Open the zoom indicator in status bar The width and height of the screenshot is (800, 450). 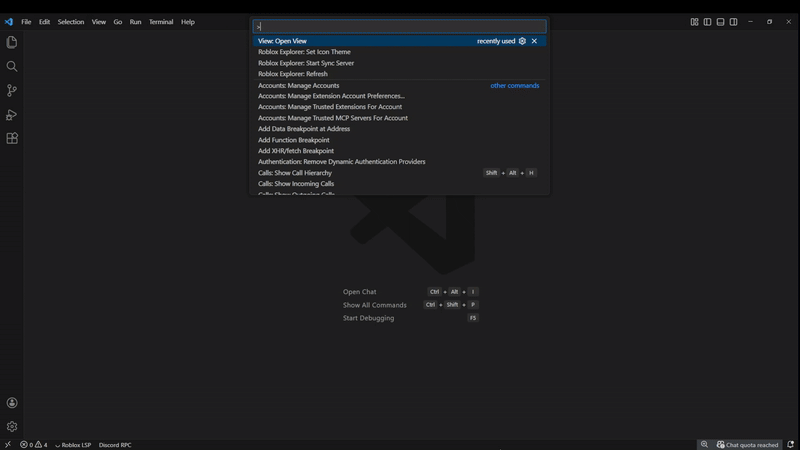click(x=705, y=444)
